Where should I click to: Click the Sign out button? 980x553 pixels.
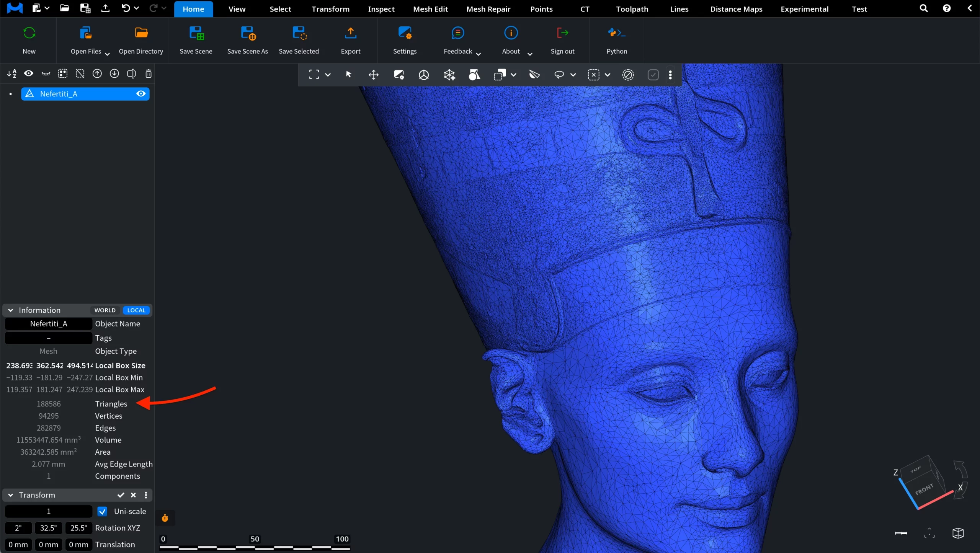[562, 40]
